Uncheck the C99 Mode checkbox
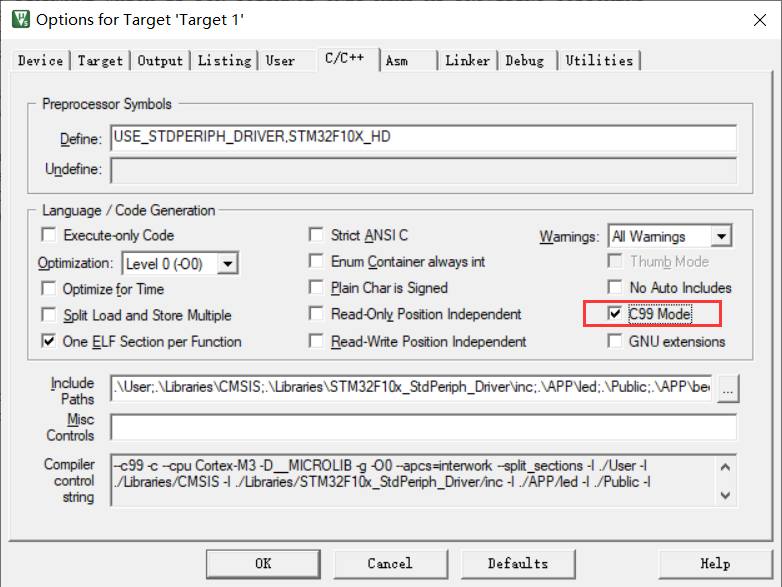The height and width of the screenshot is (587, 782). (x=615, y=314)
